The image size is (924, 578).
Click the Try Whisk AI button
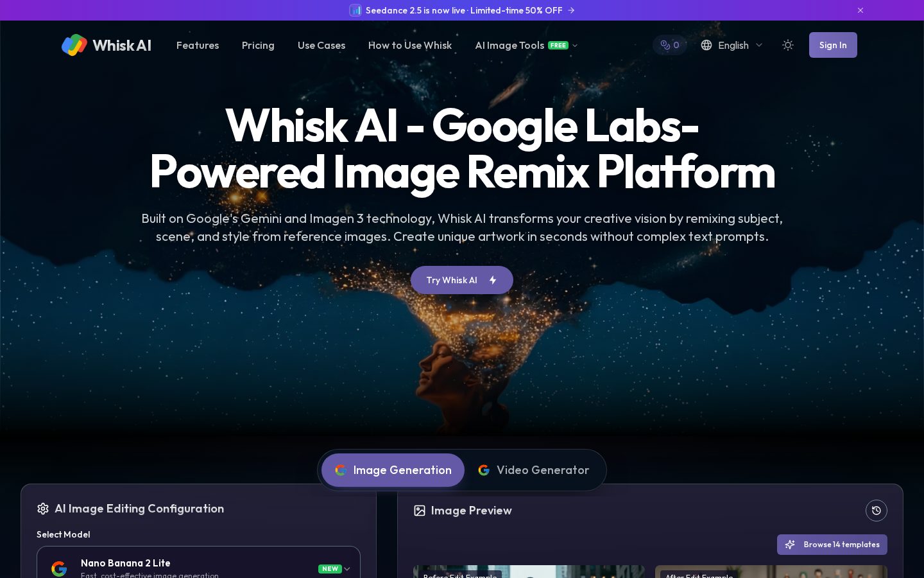(x=462, y=280)
